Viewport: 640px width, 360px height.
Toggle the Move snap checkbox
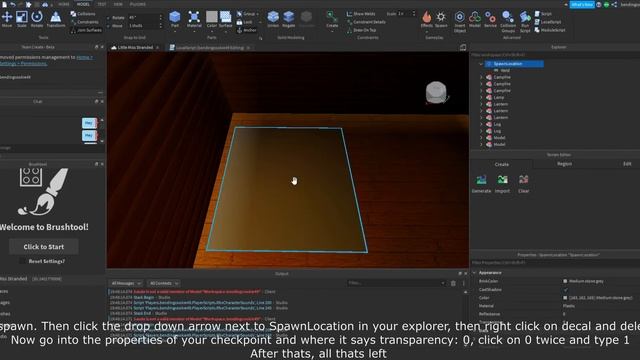(x=109, y=26)
